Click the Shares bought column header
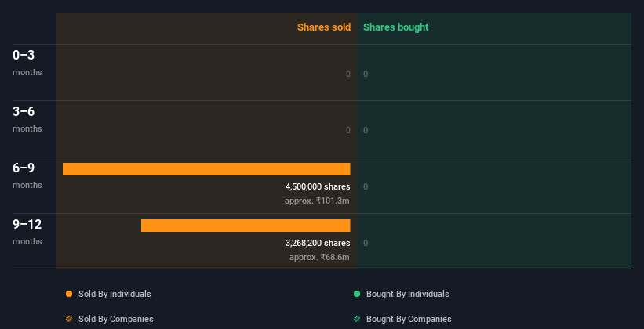Viewport: 644px width, 329px height. point(396,27)
